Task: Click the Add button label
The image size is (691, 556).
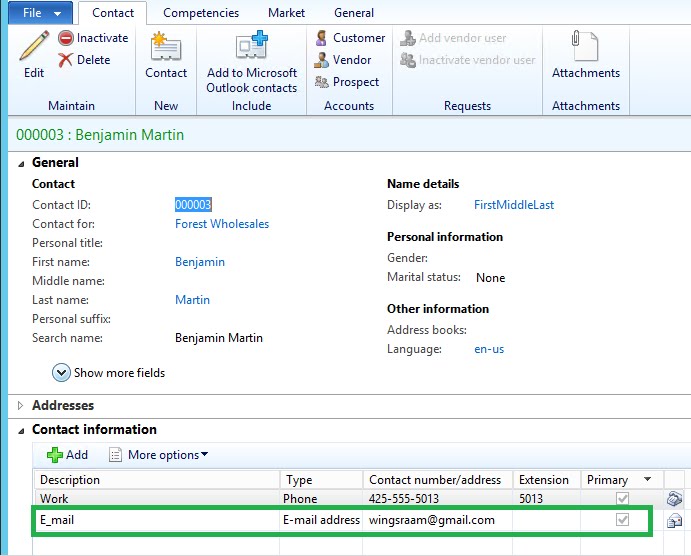Action: tap(77, 455)
